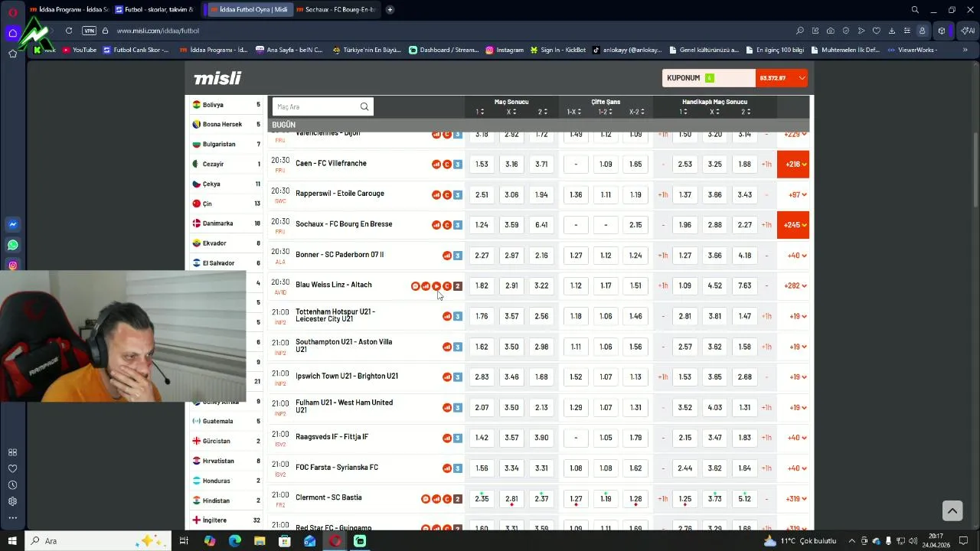The image size is (980, 551).
Task: Open Bosna Hersek in the country list
Action: pos(227,124)
